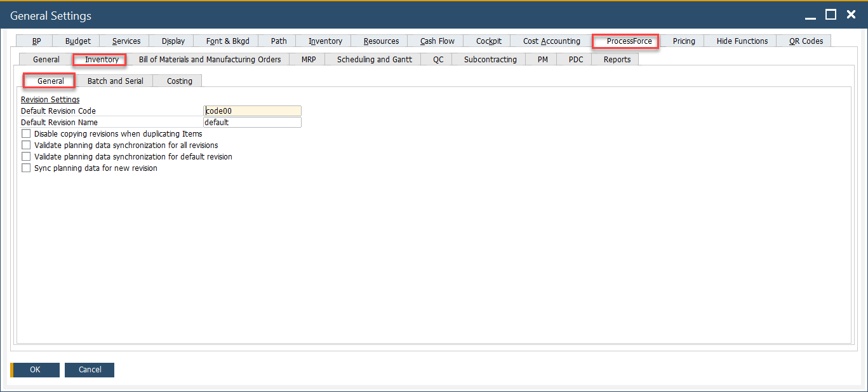Click the Default Revision Code field

click(x=252, y=111)
